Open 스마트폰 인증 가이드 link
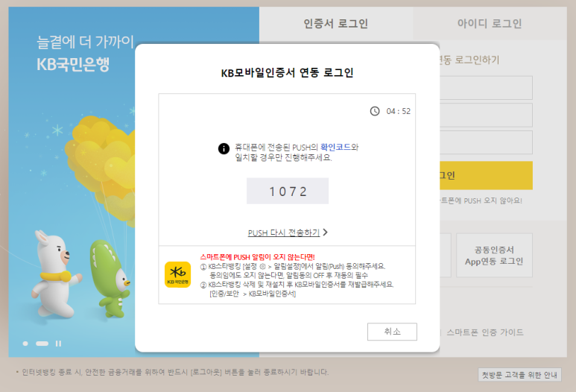576x392 pixels. coord(485,332)
